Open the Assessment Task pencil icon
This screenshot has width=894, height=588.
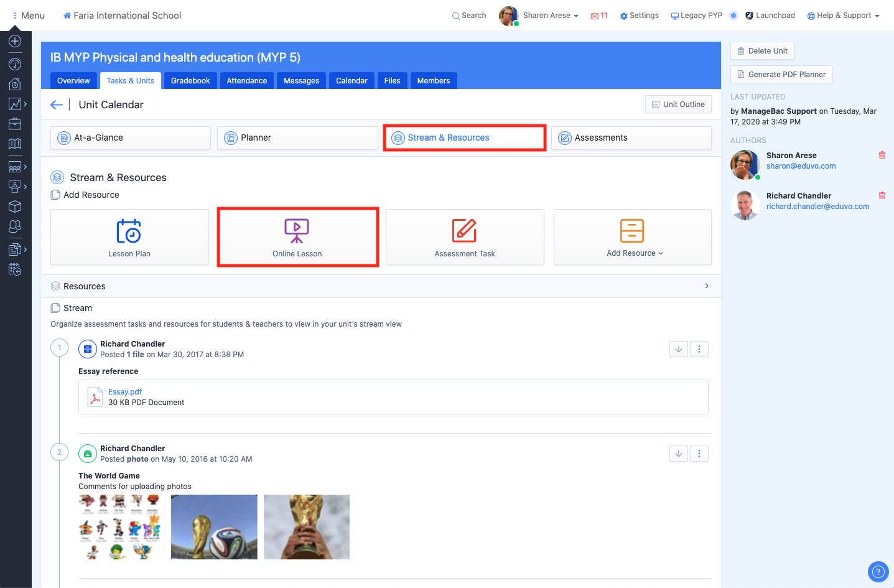tap(464, 231)
